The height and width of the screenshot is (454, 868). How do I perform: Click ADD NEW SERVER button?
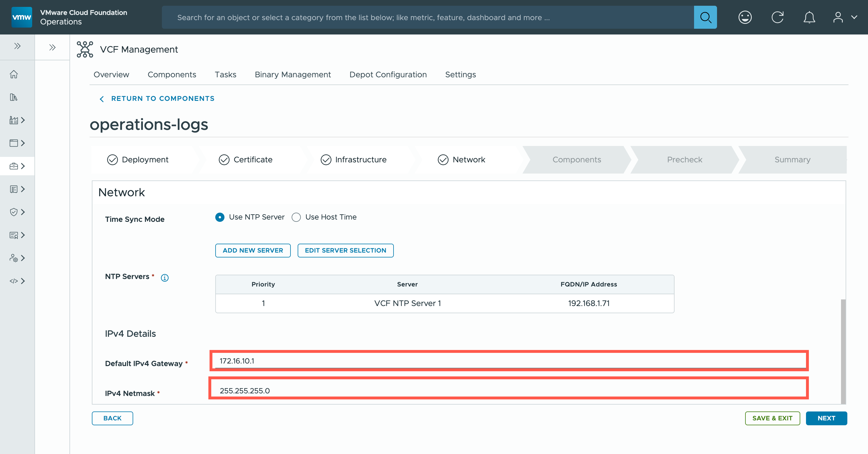(253, 250)
